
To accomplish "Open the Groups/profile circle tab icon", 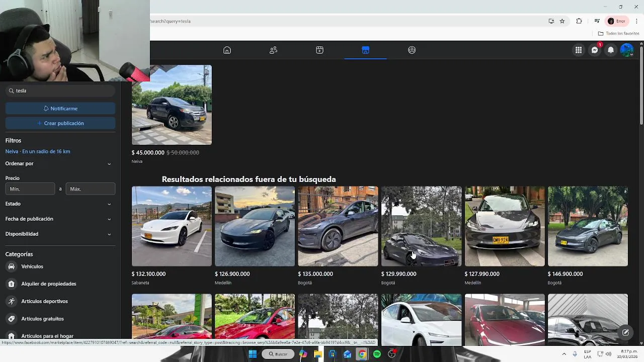I will click(412, 50).
